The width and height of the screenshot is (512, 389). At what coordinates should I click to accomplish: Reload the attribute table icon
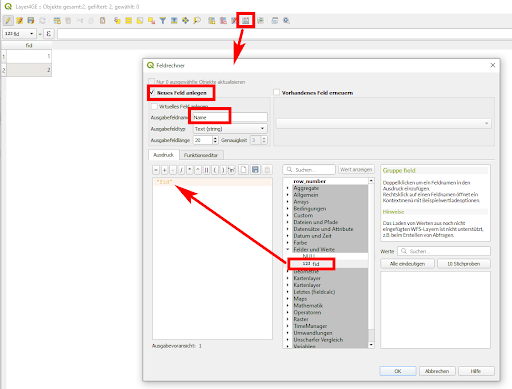(42, 21)
